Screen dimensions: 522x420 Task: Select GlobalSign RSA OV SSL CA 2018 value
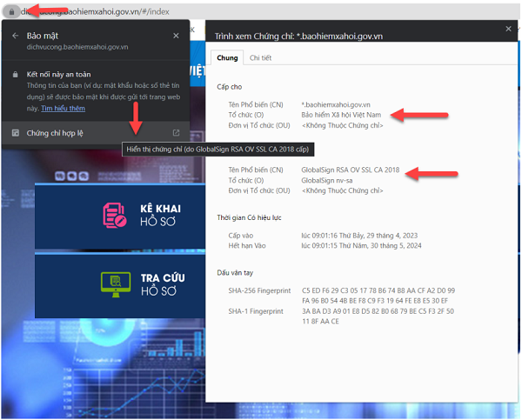tap(351, 170)
